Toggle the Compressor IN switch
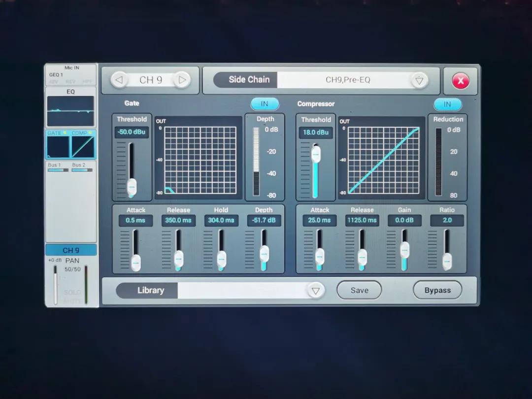This screenshot has height=399, width=532. pos(447,104)
